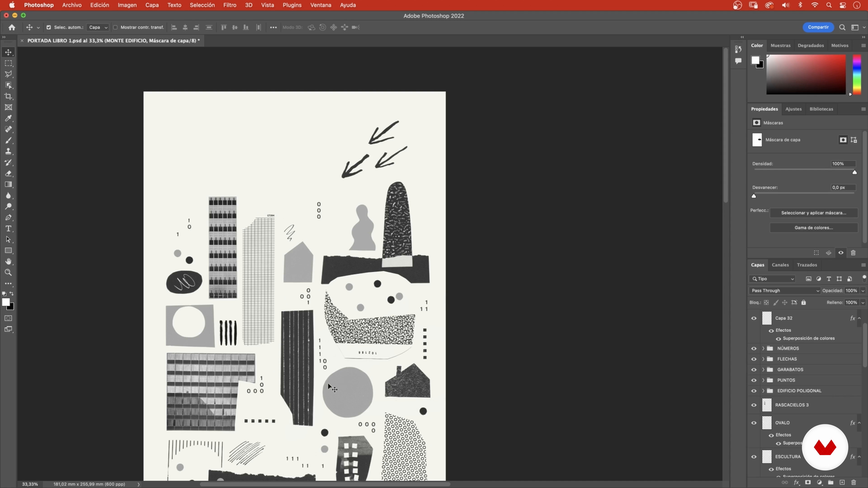The height and width of the screenshot is (488, 868).
Task: Toggle the Selec. autom. checkbox
Action: (x=49, y=27)
